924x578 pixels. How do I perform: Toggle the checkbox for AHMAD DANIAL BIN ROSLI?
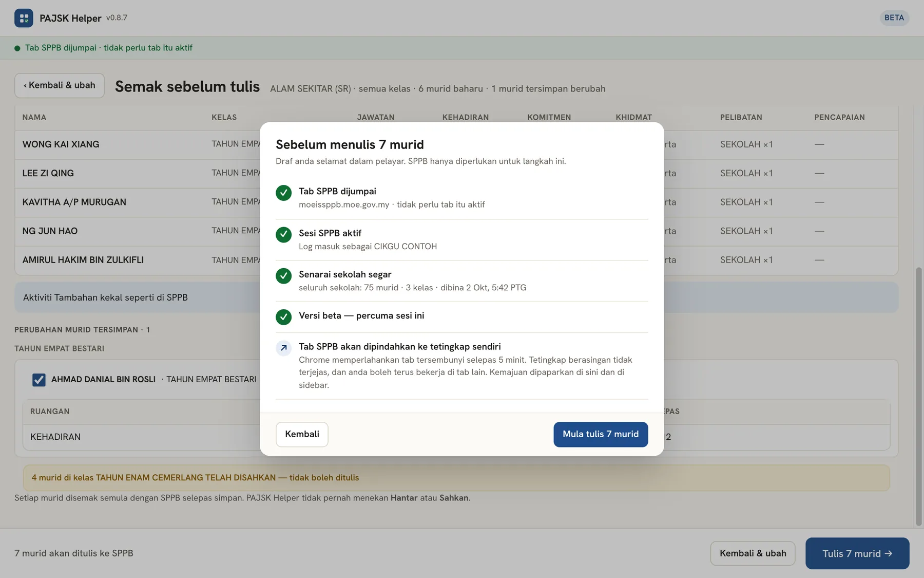38,380
